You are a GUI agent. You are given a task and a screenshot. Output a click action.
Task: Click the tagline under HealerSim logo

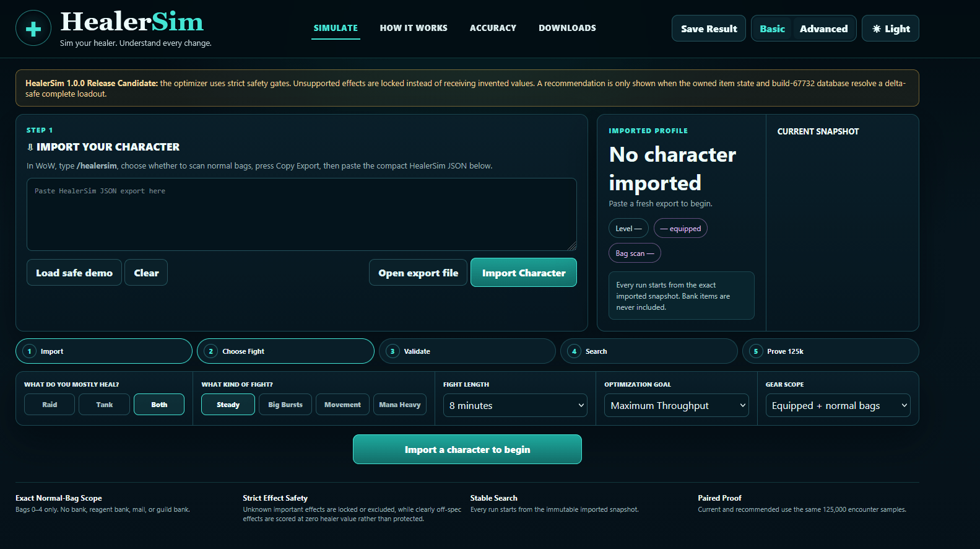[x=136, y=43]
